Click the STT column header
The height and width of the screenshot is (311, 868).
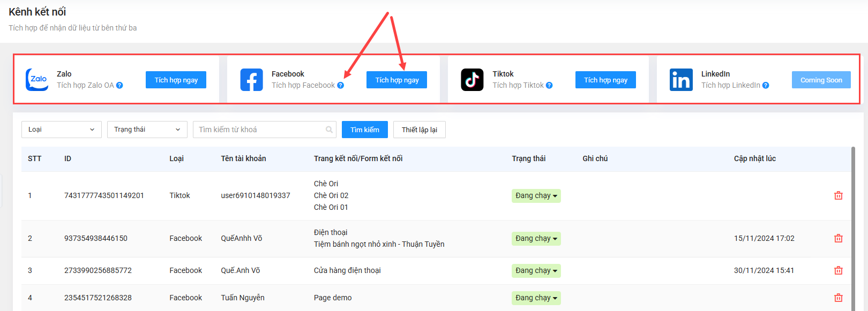35,158
